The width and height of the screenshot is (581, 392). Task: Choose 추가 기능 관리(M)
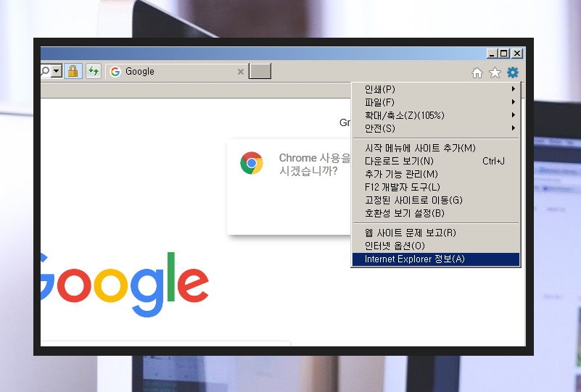click(435, 174)
